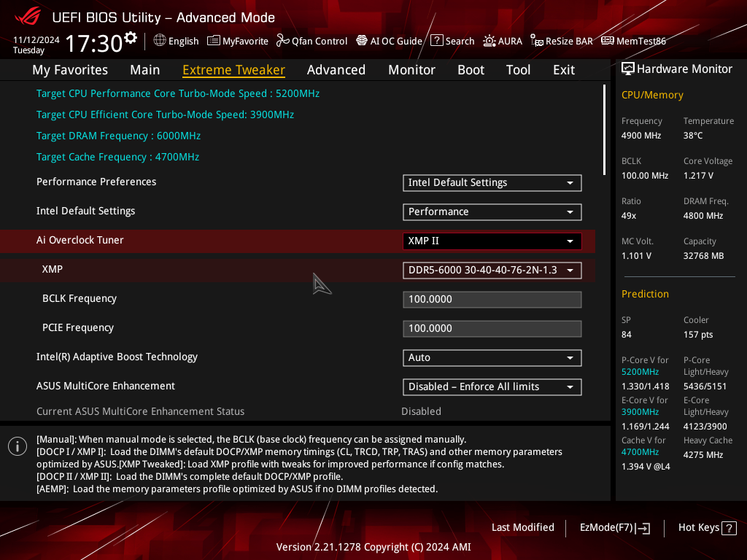Screen dimensions: 747x560
Task: Switch to Boot tab
Action: [471, 70]
